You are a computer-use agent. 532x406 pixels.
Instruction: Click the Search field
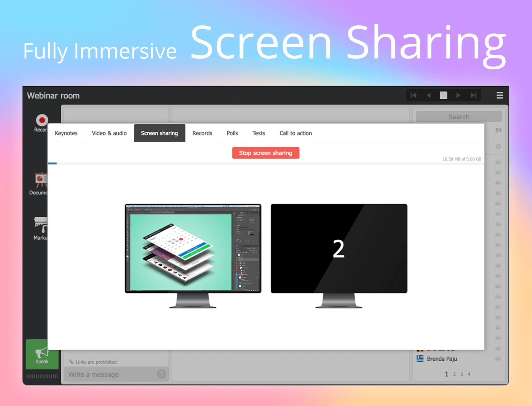click(x=458, y=116)
